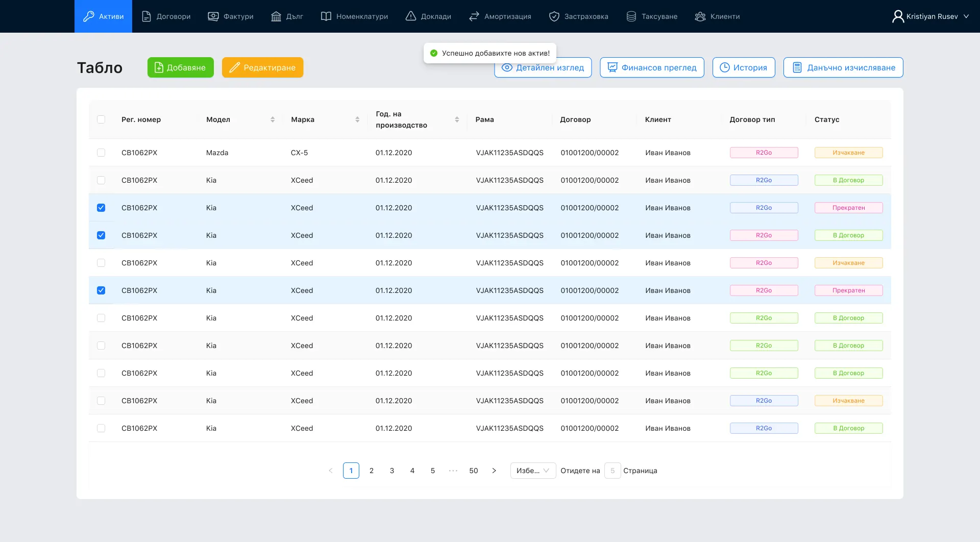Click the Номенклатури book icon
The image size is (980, 542).
(326, 16)
